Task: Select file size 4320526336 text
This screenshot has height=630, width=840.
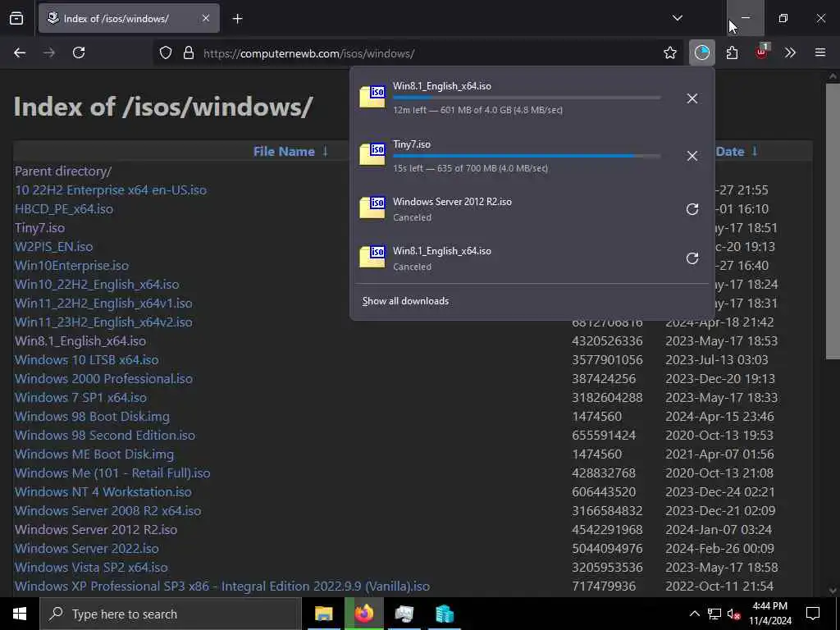Action: (607, 341)
